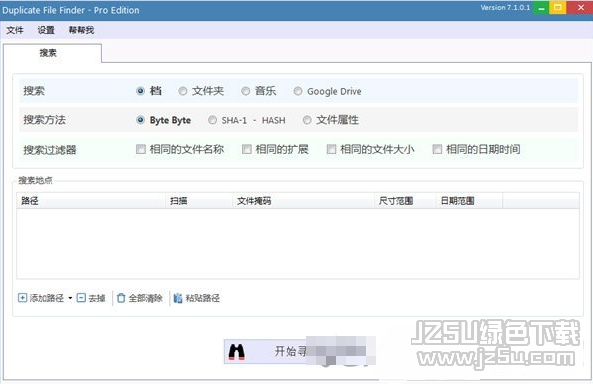Click the binoculars start search icon
Screen dimensions: 593x384
237,352
